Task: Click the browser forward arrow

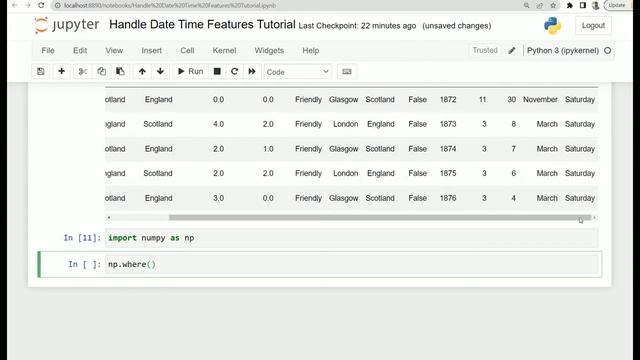Action: point(28,5)
